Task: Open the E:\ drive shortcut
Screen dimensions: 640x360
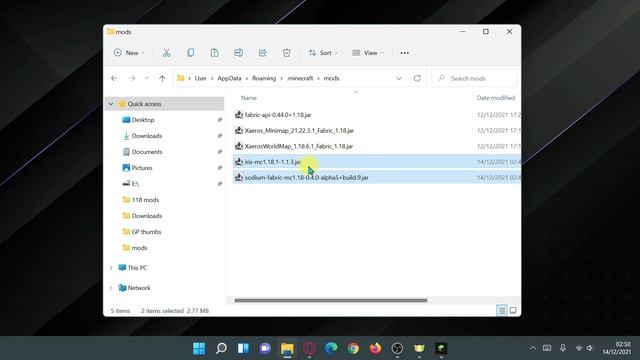Action: coord(135,184)
